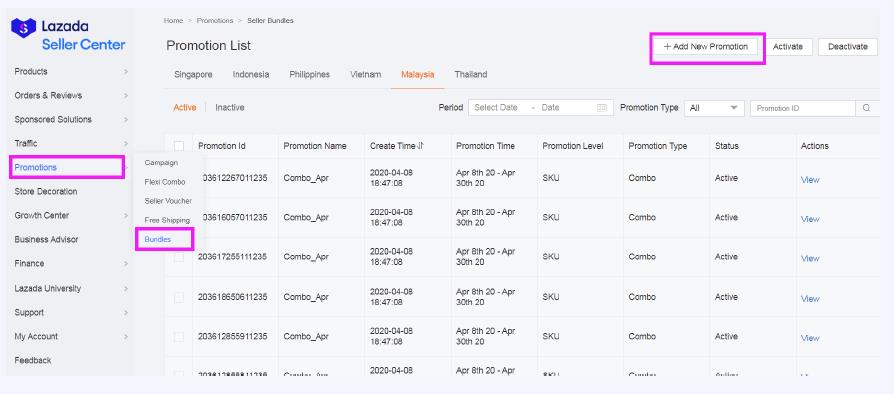Switch to the Singapore tab
894x394 pixels.
tap(193, 75)
